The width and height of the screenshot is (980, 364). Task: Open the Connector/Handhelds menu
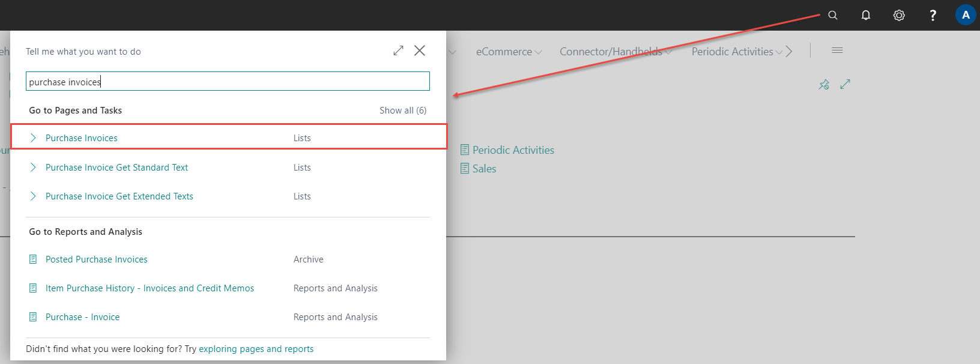615,52
